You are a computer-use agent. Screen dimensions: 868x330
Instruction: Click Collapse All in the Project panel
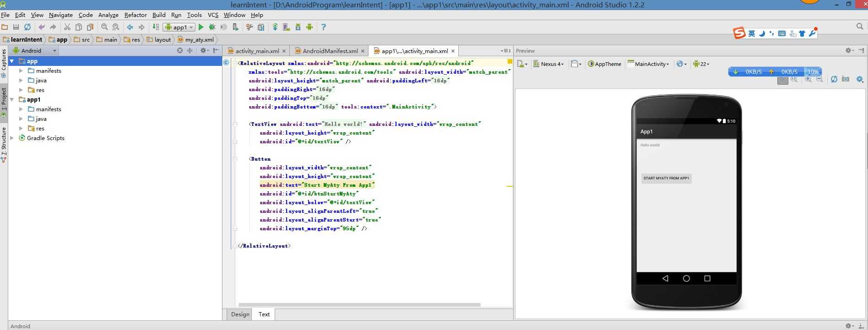tap(190, 51)
